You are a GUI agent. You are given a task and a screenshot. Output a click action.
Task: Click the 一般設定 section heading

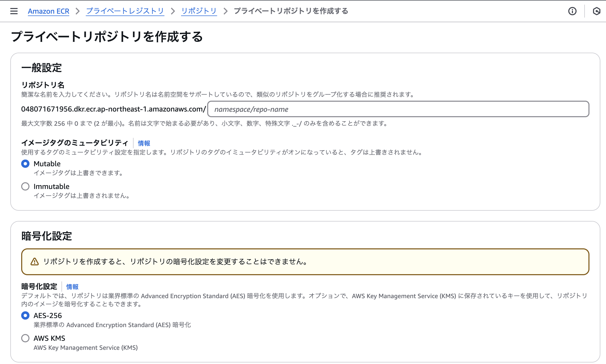[x=42, y=68]
